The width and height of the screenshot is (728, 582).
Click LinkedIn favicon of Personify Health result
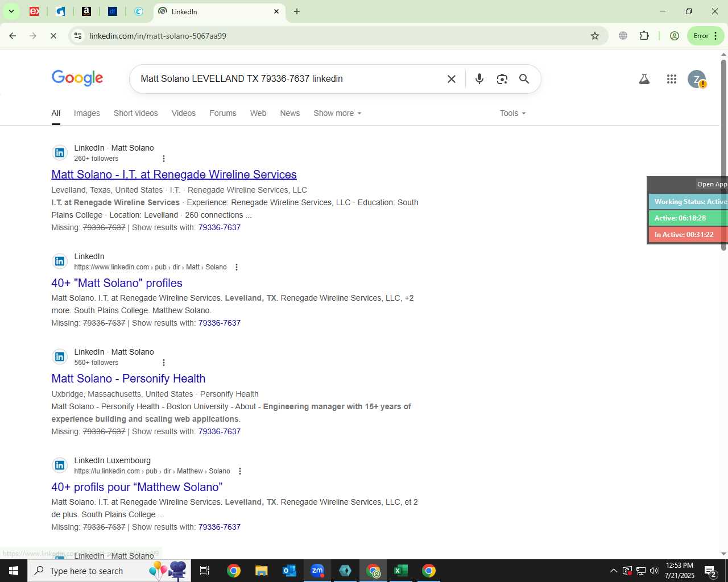point(60,357)
